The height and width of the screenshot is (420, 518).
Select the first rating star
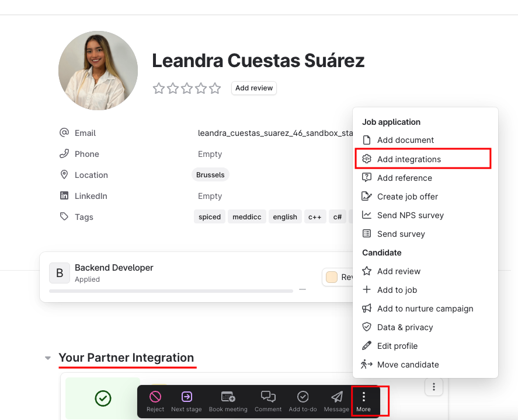tap(159, 88)
